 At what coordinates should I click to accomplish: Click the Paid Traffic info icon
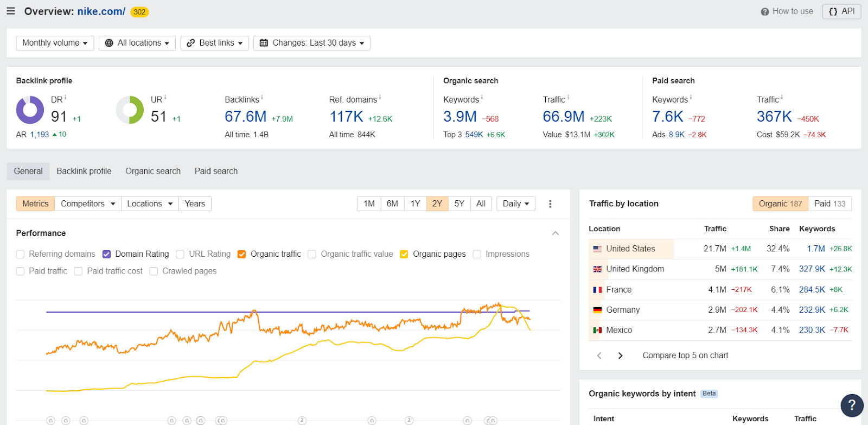coord(782,98)
